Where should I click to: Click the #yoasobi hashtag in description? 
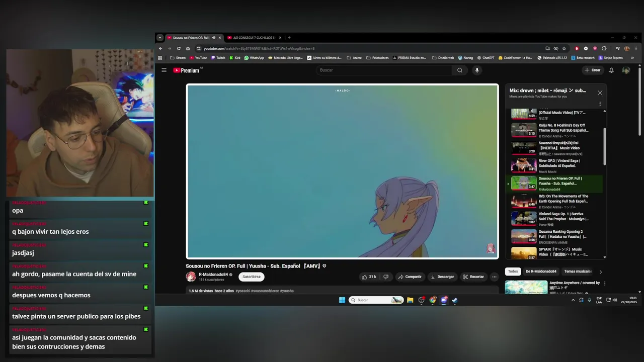243,291
